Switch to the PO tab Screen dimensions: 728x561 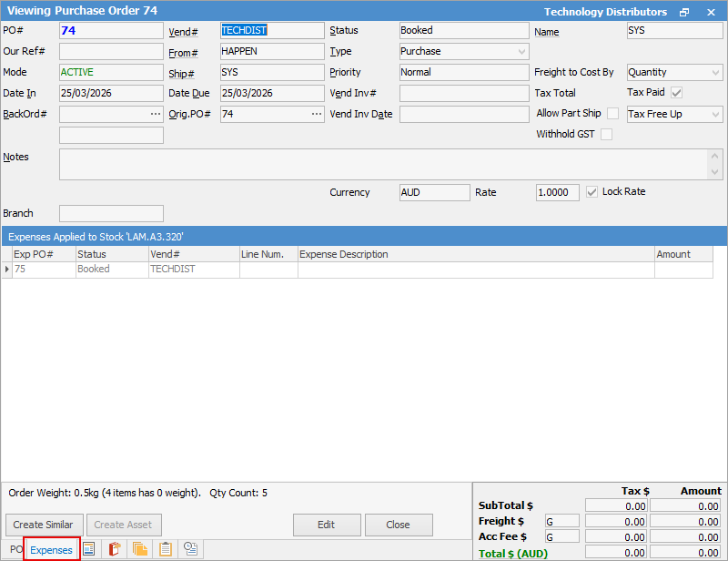(15, 550)
